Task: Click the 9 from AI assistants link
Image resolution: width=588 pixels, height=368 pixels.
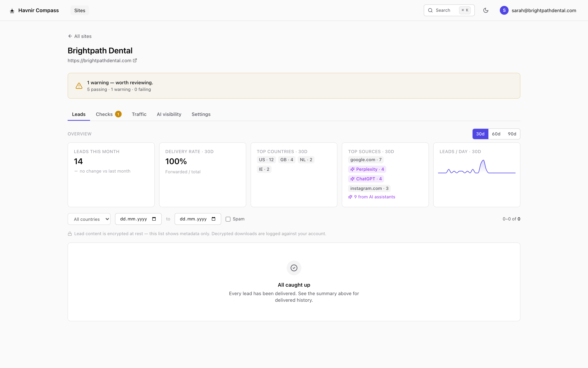Action: (372, 197)
